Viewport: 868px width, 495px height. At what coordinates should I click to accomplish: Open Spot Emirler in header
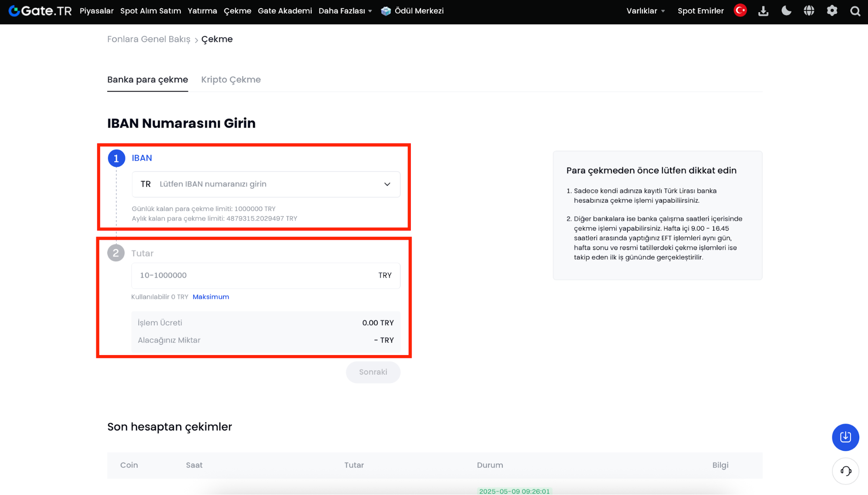[x=700, y=11]
